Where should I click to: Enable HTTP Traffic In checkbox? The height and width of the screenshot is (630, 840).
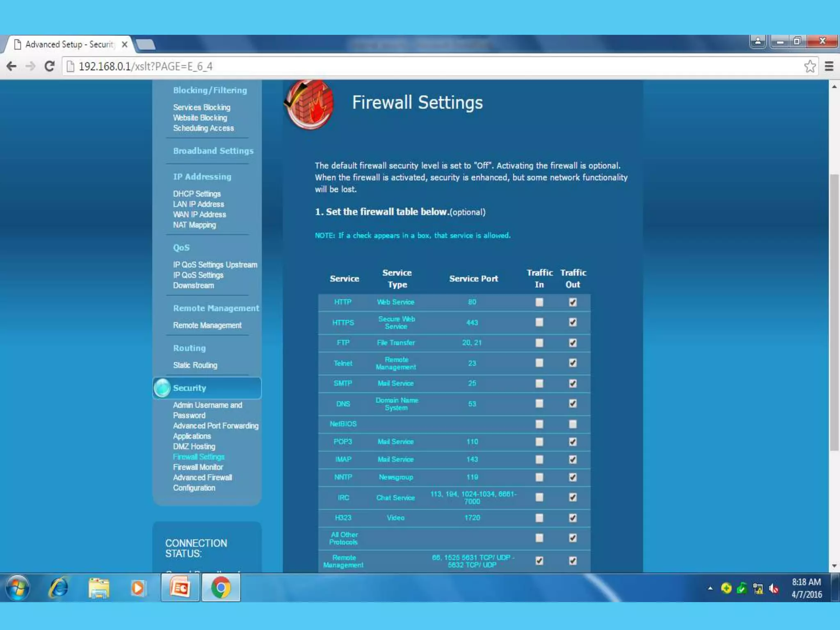point(539,302)
